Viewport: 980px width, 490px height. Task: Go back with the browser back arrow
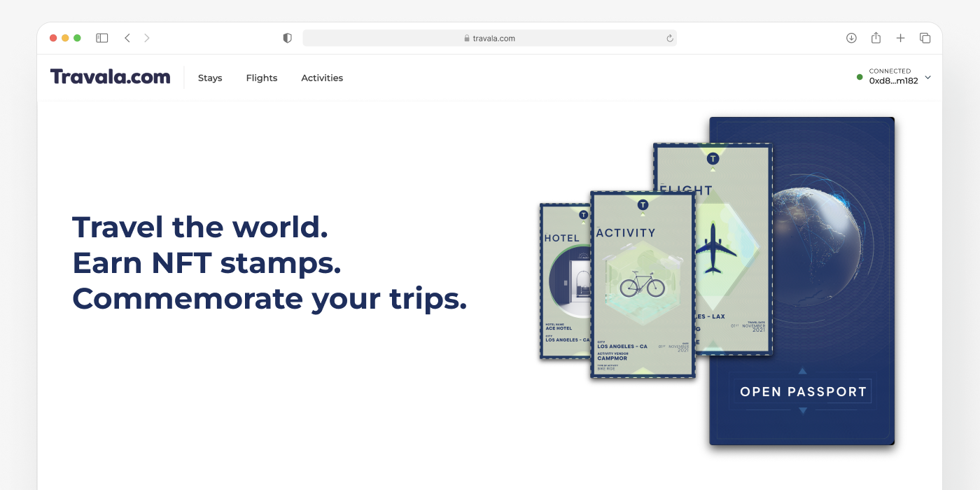(127, 38)
